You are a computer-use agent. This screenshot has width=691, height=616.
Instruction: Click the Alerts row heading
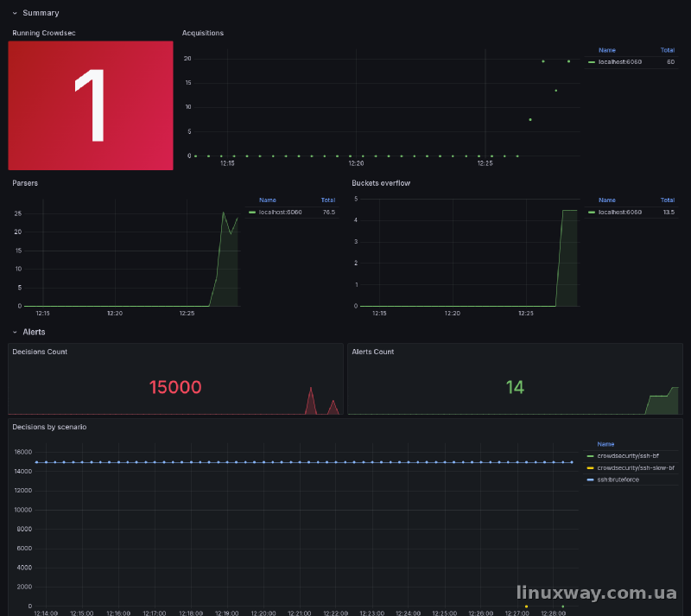[x=34, y=332]
